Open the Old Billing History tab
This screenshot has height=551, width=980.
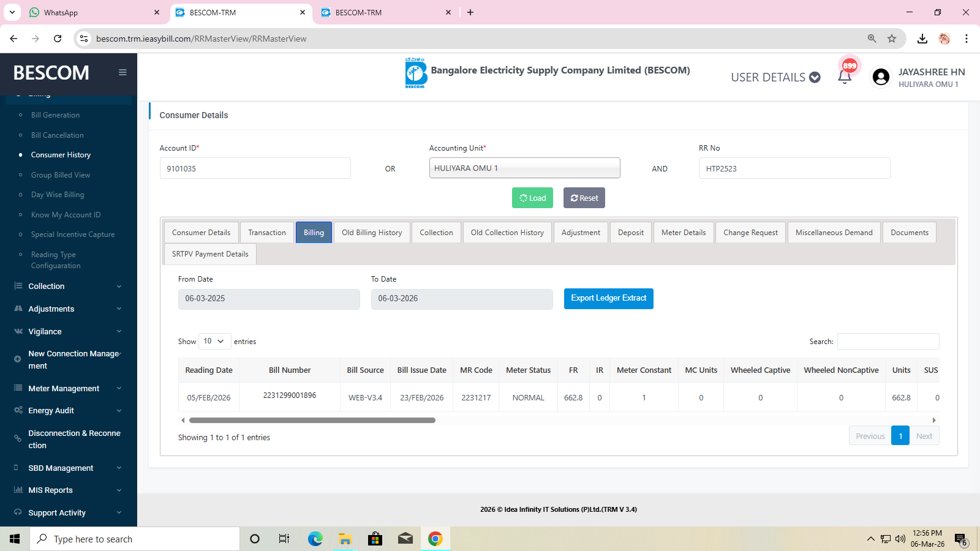click(x=372, y=233)
